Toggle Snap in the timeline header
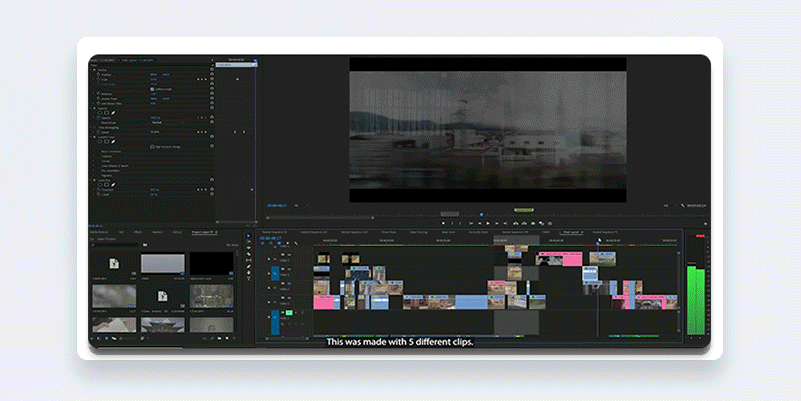Image resolution: width=801 pixels, height=401 pixels. click(x=271, y=243)
